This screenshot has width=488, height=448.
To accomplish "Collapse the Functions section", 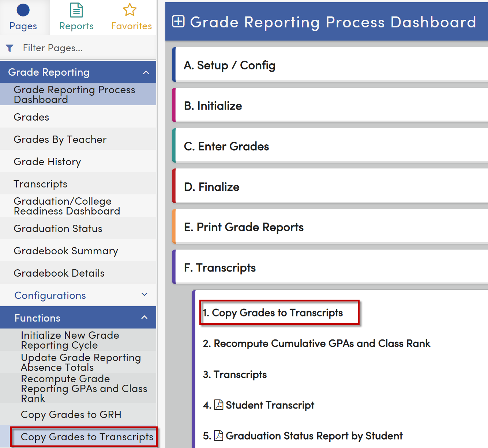I will click(x=144, y=318).
